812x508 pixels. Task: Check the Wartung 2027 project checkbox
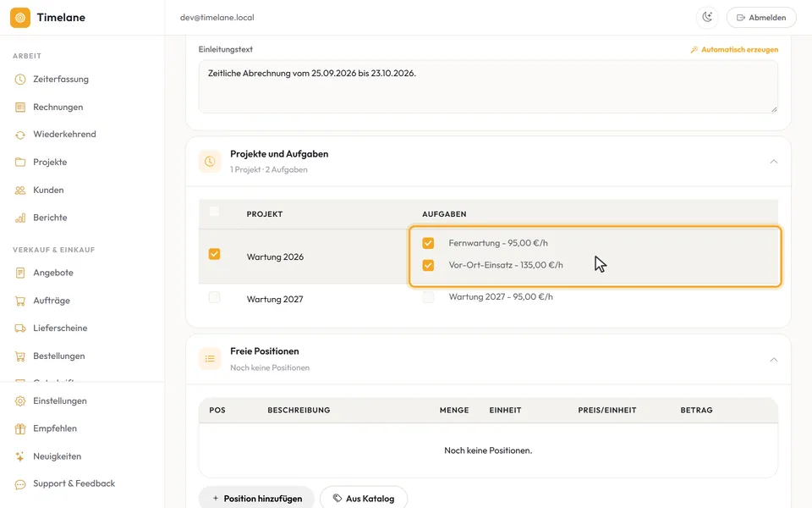[214, 297]
